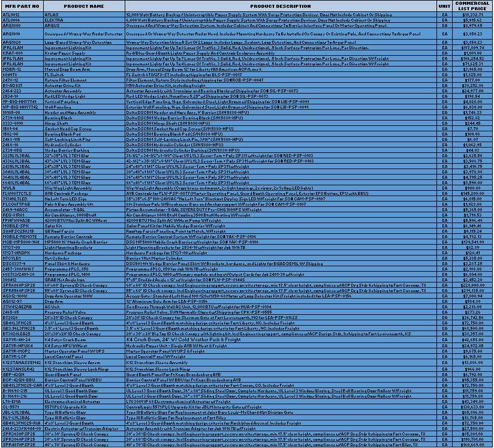Select part number cell IPRL8LAN
Viewport: 494px width, 448px height.
click(22, 48)
